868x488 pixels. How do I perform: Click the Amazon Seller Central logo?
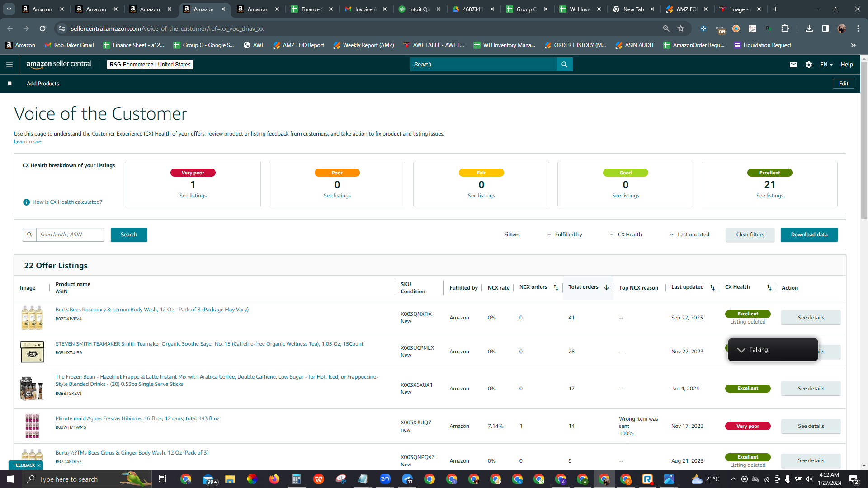(59, 64)
